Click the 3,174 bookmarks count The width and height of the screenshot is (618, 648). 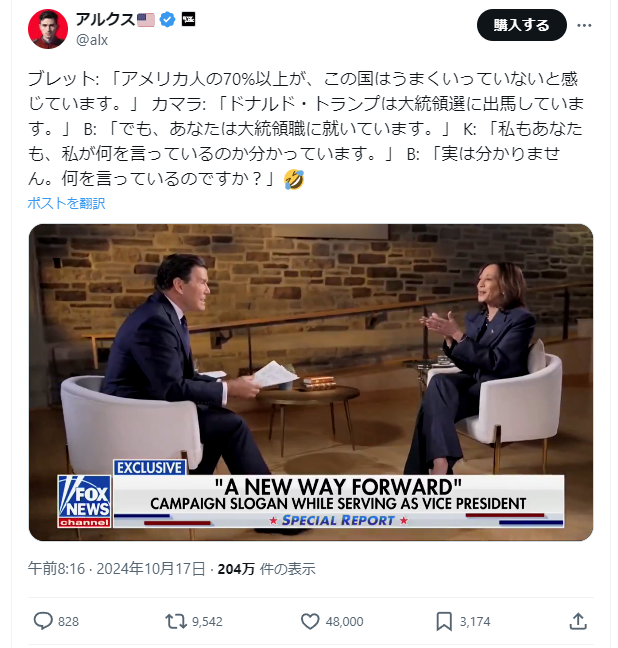pyautogui.click(x=475, y=622)
